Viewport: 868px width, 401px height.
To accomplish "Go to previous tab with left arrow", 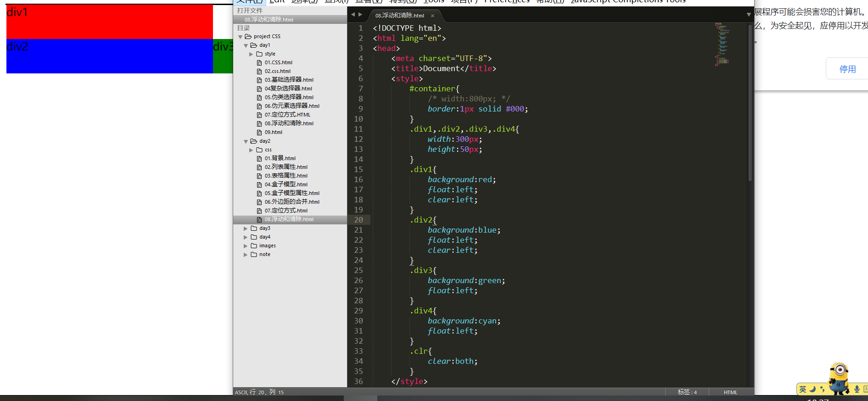I will 353,15.
